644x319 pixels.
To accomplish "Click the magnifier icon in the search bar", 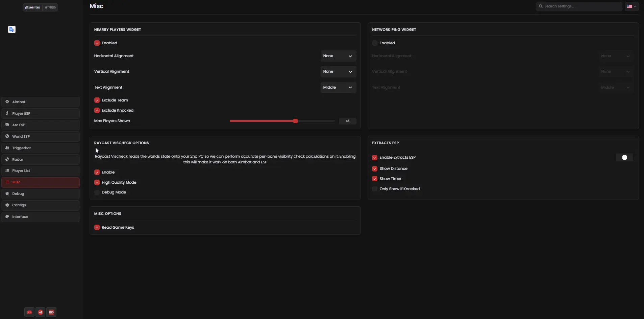I will [x=541, y=6].
